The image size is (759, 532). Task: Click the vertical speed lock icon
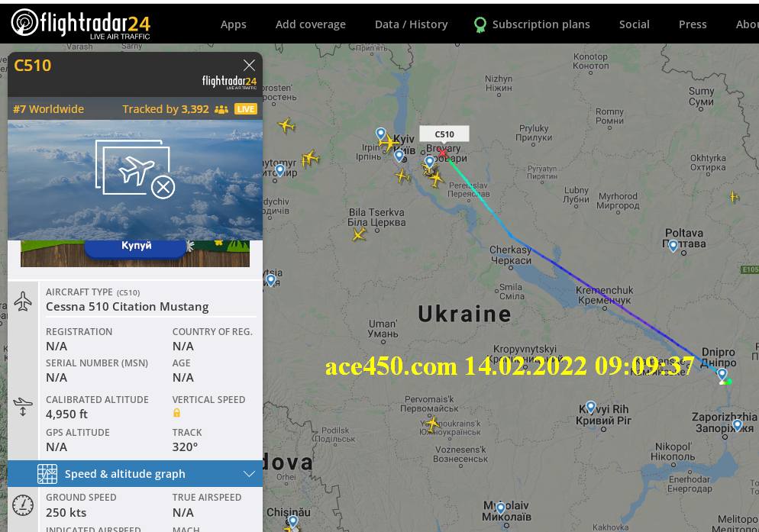click(176, 413)
